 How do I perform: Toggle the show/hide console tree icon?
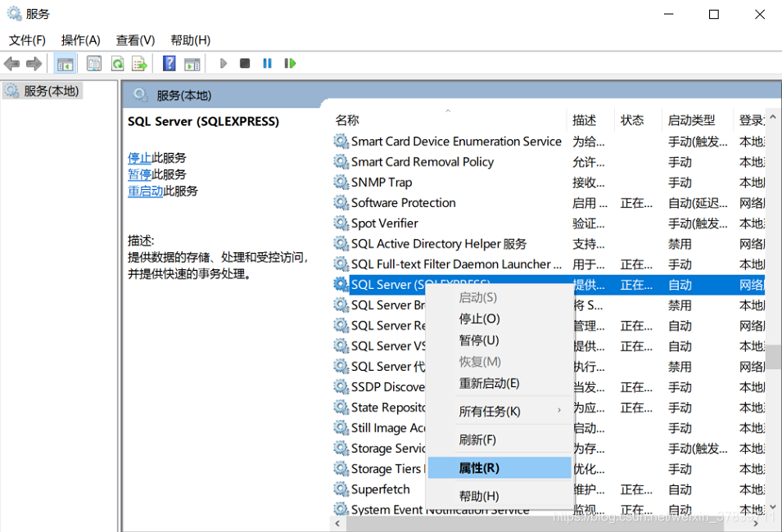(65, 63)
